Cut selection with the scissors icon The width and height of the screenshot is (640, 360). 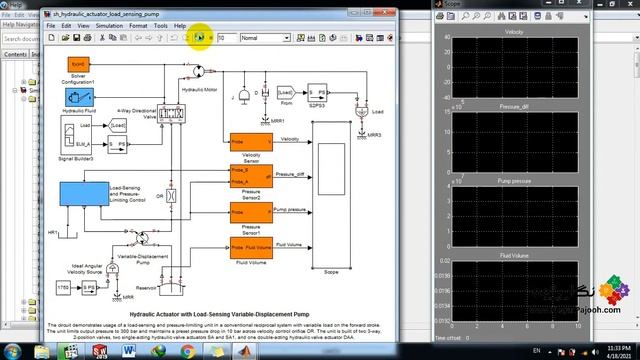102,38
